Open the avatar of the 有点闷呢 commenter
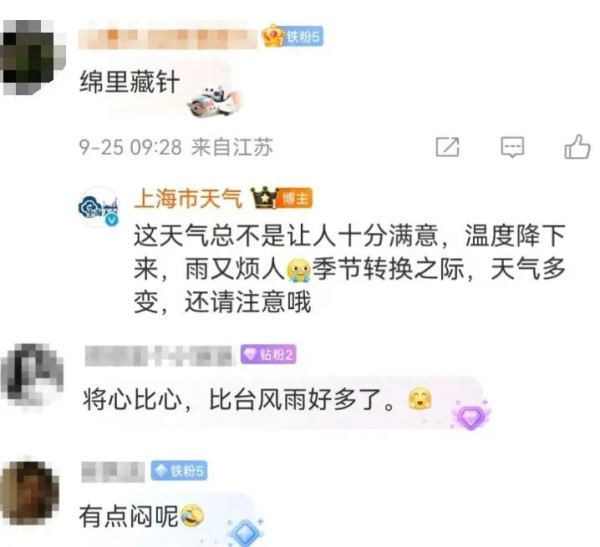The height and width of the screenshot is (547, 600). coord(30,492)
